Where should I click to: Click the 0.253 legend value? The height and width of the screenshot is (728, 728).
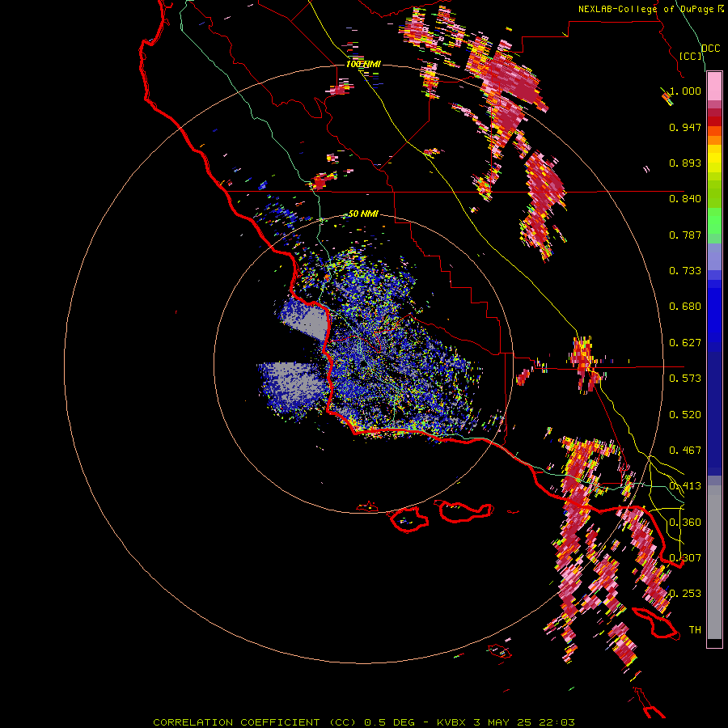(x=685, y=594)
